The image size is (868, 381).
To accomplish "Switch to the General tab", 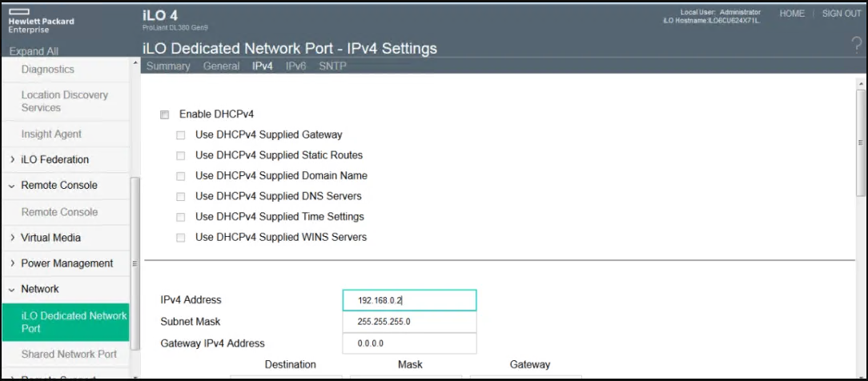I will [x=222, y=66].
